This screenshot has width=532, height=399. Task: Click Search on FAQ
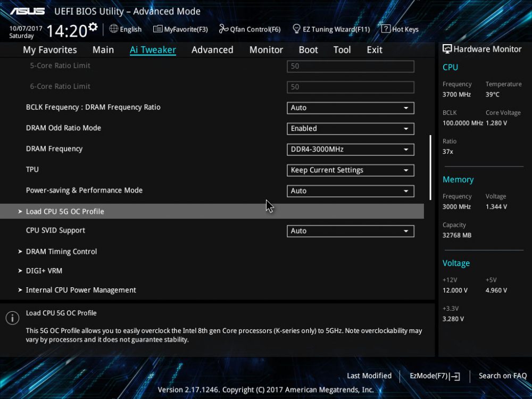point(503,376)
